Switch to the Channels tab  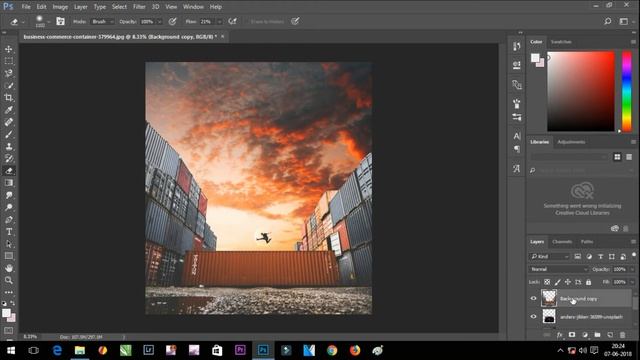coord(562,242)
